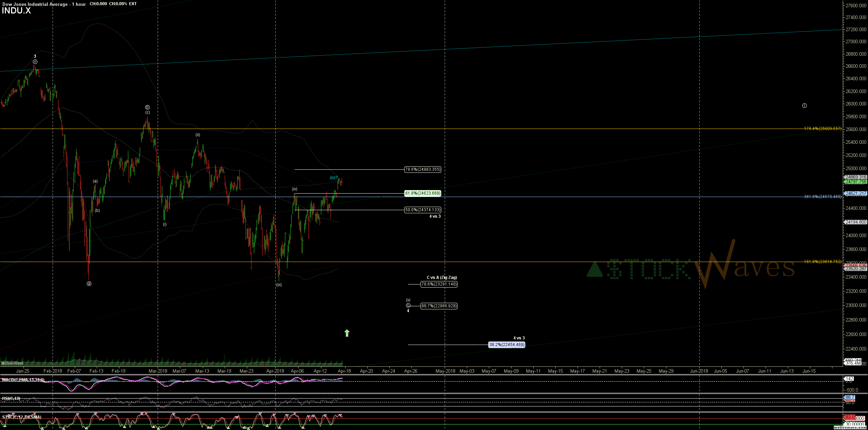
Task: Click the 27600.000 price scale label
Action: [x=856, y=6]
